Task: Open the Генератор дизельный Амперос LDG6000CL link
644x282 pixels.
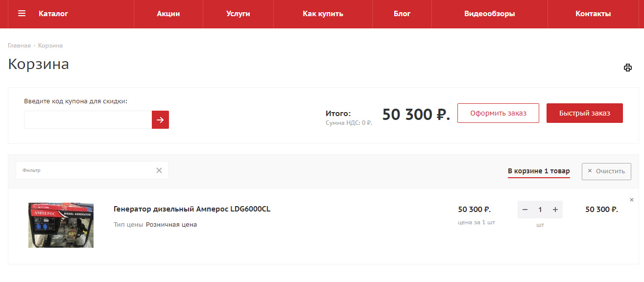Action: coord(192,209)
